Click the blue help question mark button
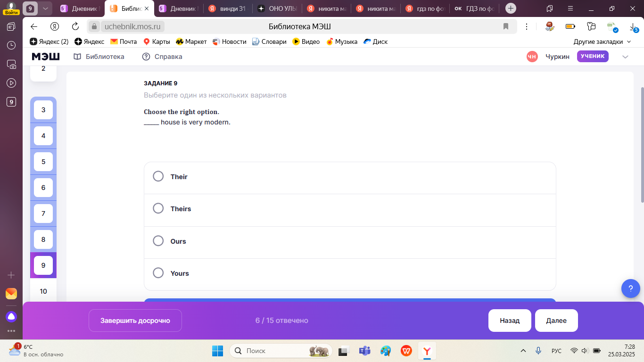This screenshot has width=644, height=362. click(630, 288)
